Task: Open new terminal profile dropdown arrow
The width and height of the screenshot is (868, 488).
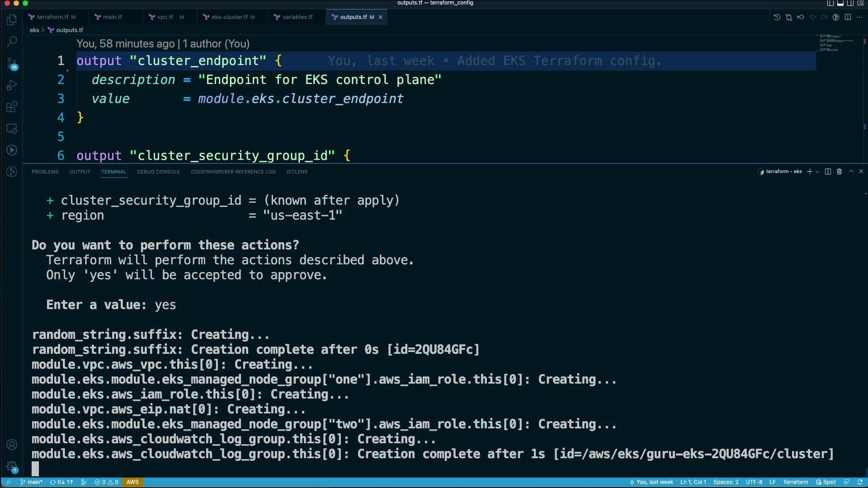Action: [817, 172]
